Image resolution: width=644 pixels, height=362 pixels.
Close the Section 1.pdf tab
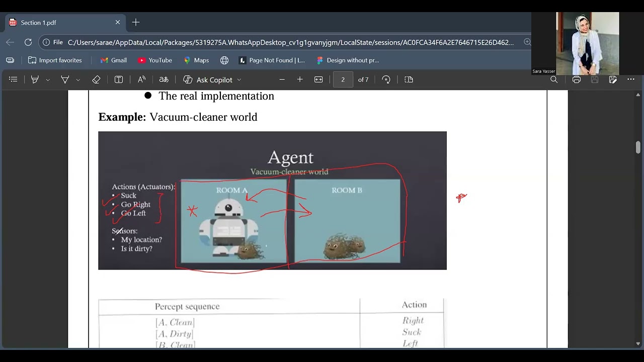(x=118, y=23)
